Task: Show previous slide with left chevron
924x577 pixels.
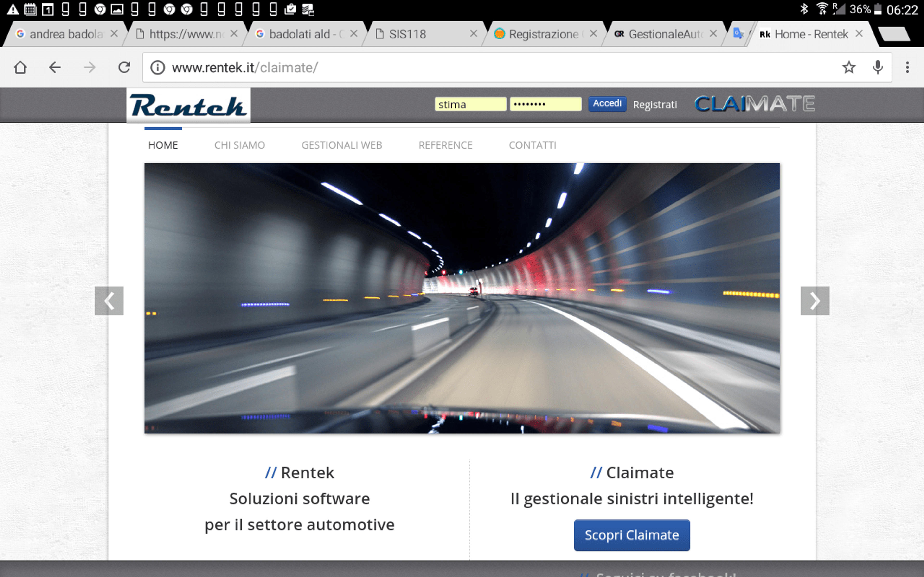Action: (109, 301)
